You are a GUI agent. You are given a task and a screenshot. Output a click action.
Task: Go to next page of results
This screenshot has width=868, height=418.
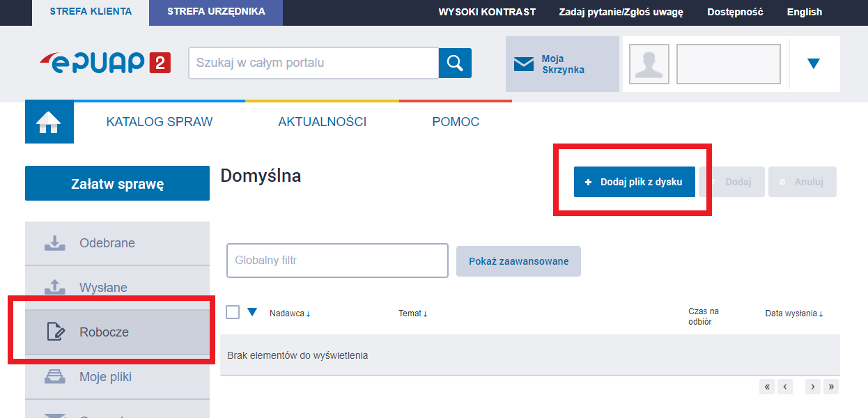[x=812, y=387]
